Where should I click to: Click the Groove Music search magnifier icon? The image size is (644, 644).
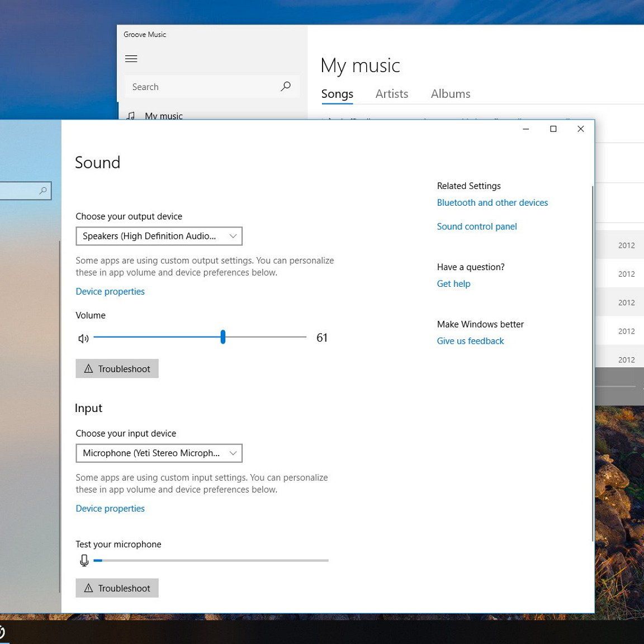(x=286, y=87)
